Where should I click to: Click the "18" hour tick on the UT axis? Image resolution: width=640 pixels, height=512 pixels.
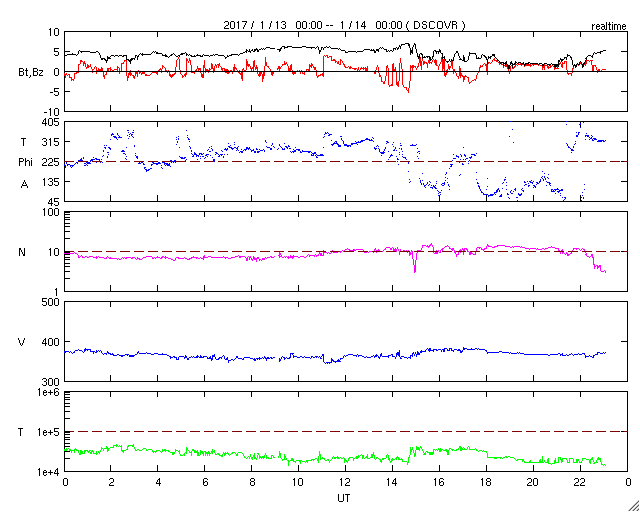click(486, 482)
